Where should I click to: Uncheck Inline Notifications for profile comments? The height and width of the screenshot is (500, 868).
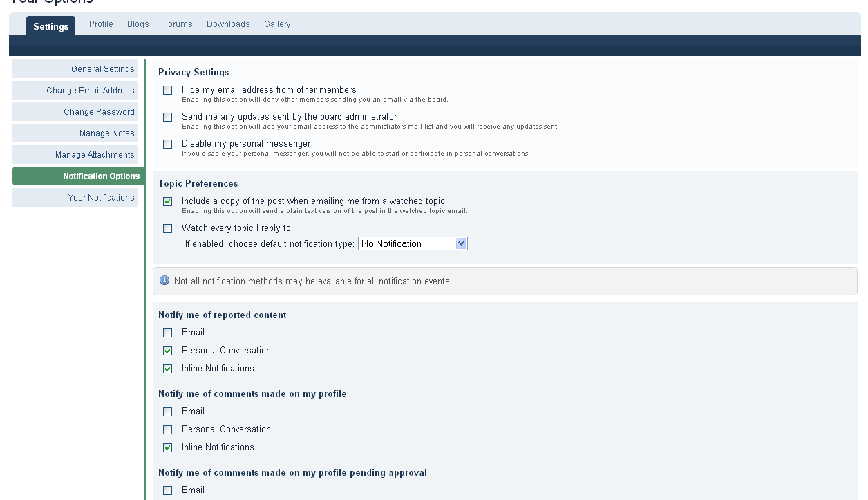(168, 448)
